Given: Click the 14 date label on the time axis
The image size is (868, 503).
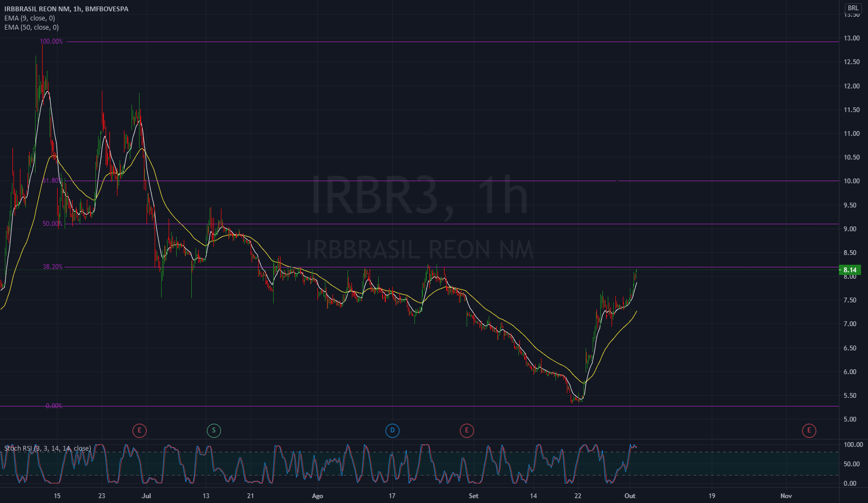Looking at the screenshot, I should point(533,496).
